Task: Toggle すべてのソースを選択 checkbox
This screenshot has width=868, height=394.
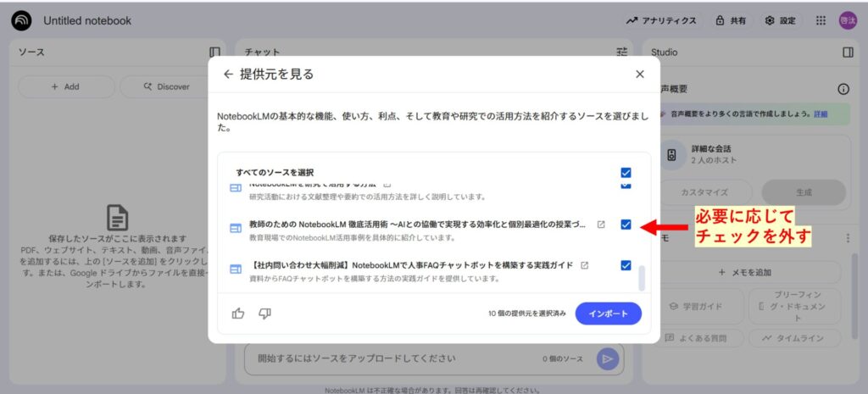Action: 626,173
